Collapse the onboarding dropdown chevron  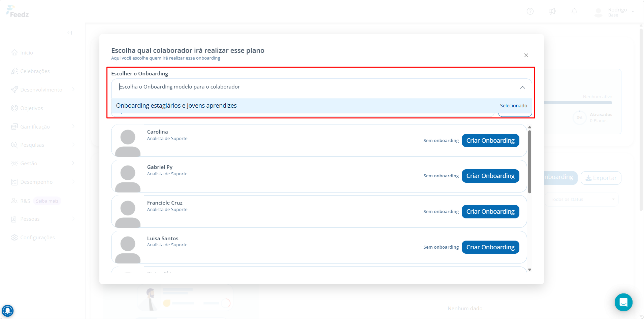522,87
